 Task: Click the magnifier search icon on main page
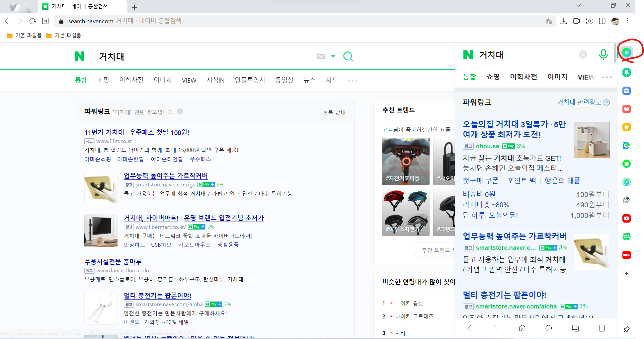click(x=348, y=56)
